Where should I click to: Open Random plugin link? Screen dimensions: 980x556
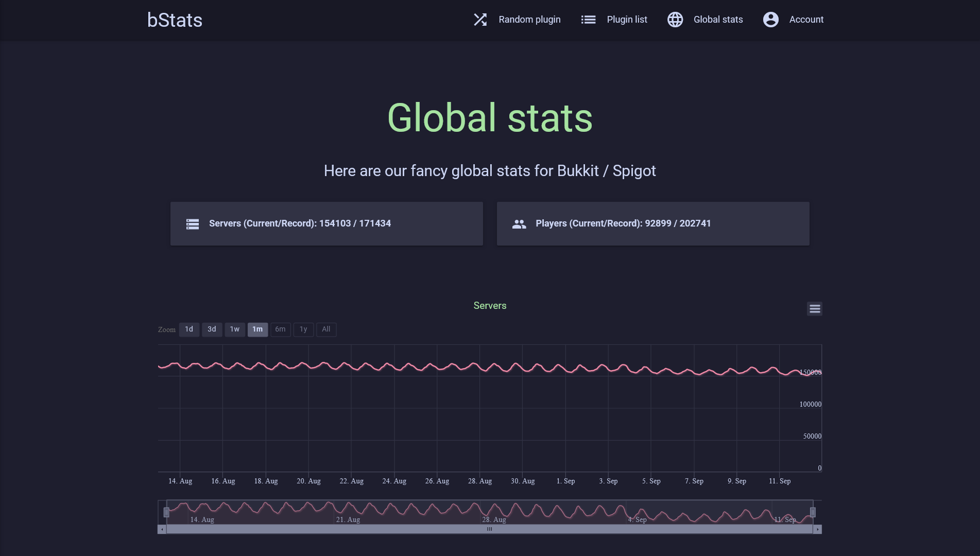pyautogui.click(x=529, y=20)
